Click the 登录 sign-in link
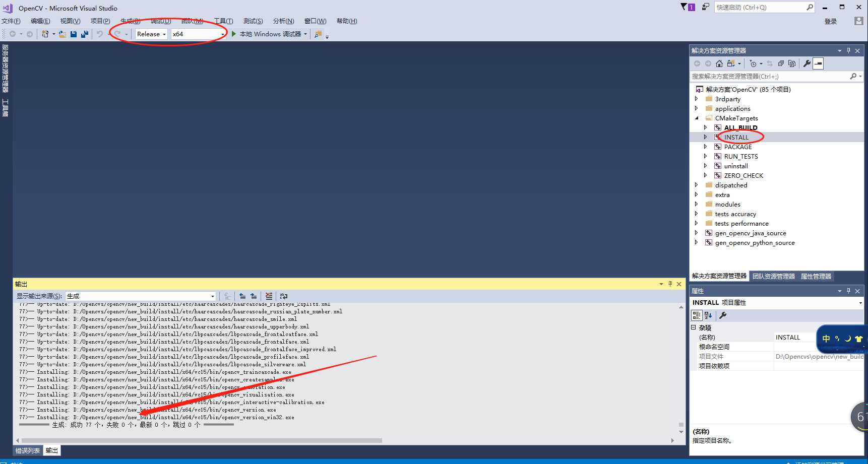The image size is (868, 464). click(x=831, y=21)
